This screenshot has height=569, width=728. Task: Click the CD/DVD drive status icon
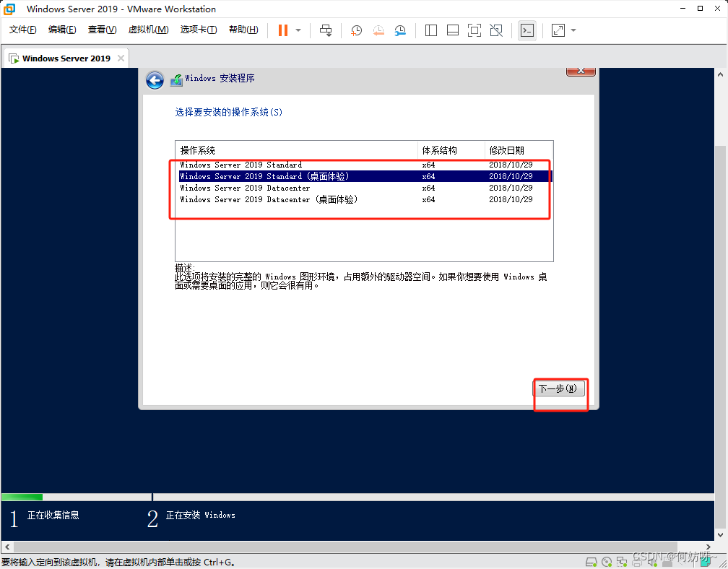(x=607, y=563)
